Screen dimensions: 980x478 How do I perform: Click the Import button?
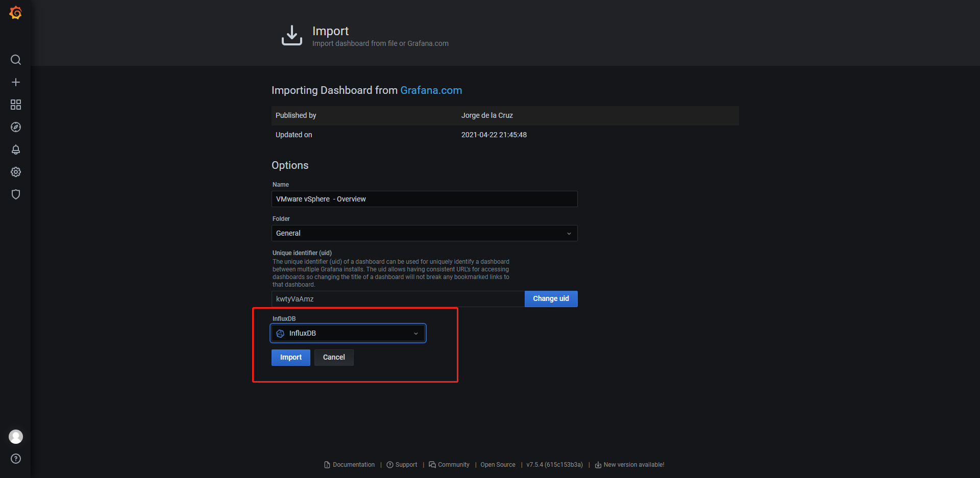(291, 358)
